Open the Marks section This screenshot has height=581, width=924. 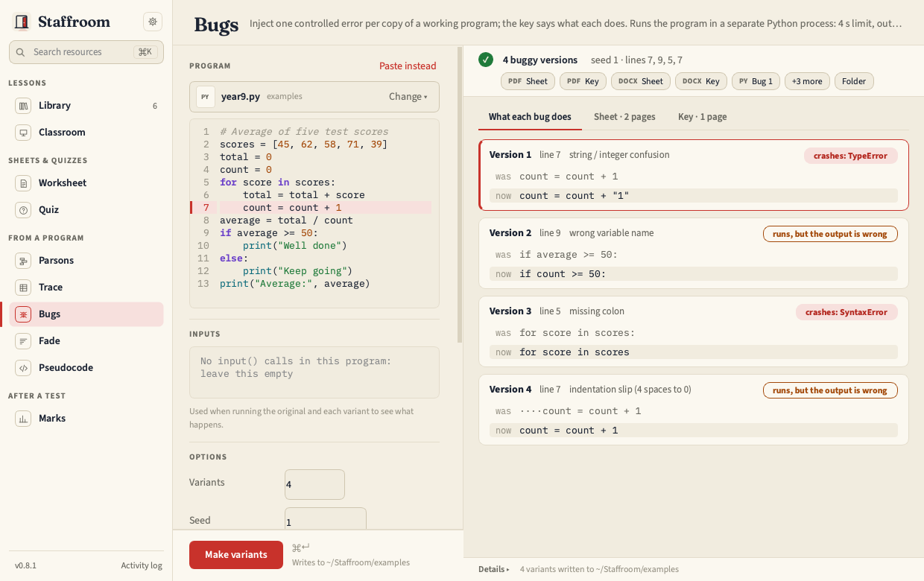coord(86,419)
